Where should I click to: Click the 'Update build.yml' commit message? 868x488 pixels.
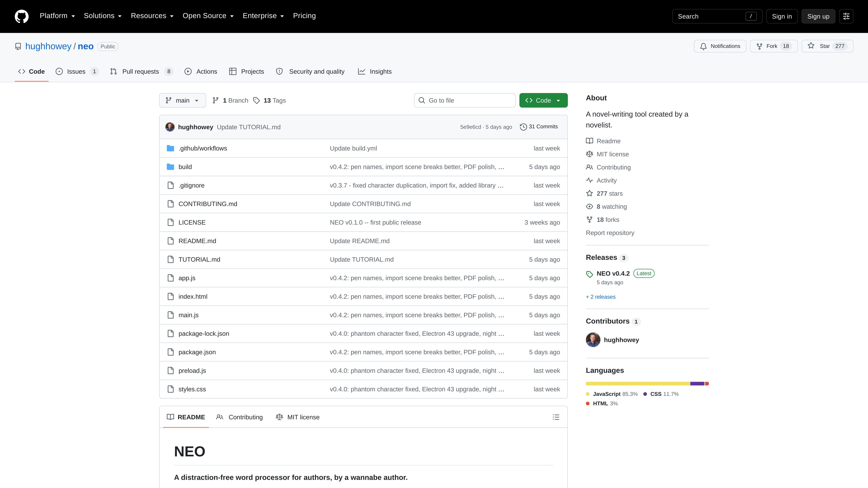coord(353,148)
